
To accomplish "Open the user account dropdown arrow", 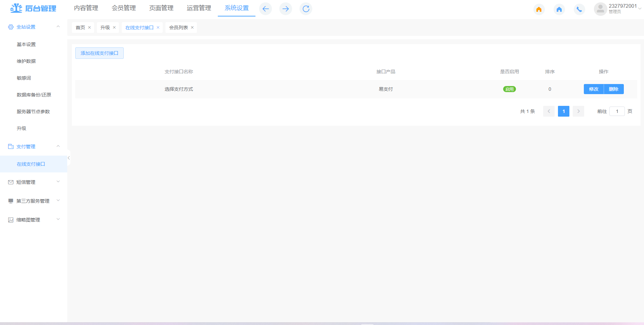I will pos(640,9).
